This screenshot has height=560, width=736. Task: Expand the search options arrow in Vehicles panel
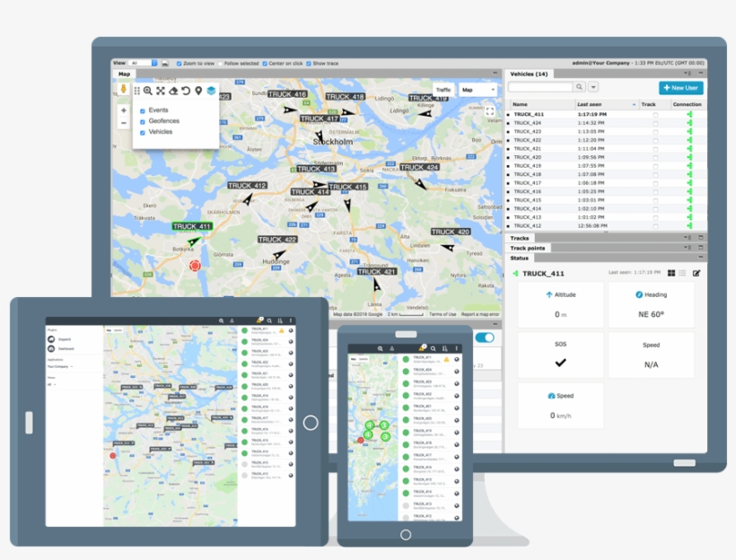coord(593,86)
